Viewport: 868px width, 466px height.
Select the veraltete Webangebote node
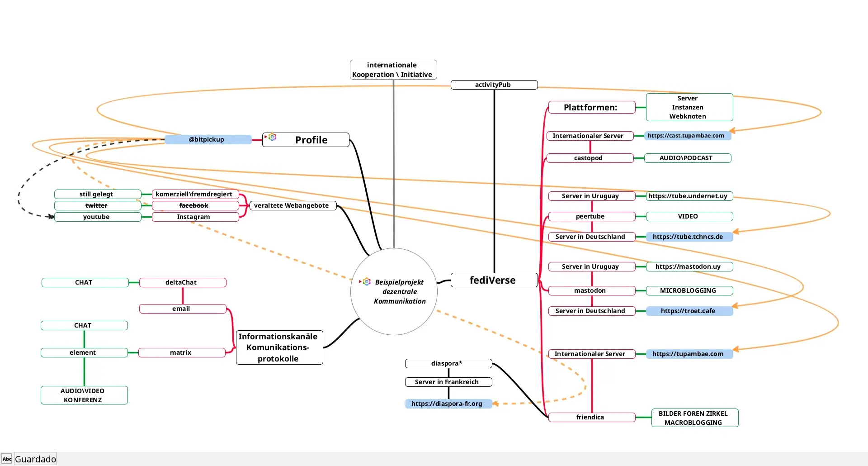(x=292, y=205)
